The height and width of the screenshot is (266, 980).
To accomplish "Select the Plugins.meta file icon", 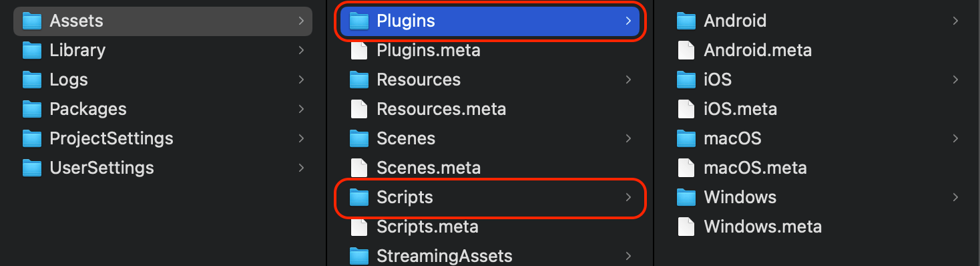I will pos(359,50).
